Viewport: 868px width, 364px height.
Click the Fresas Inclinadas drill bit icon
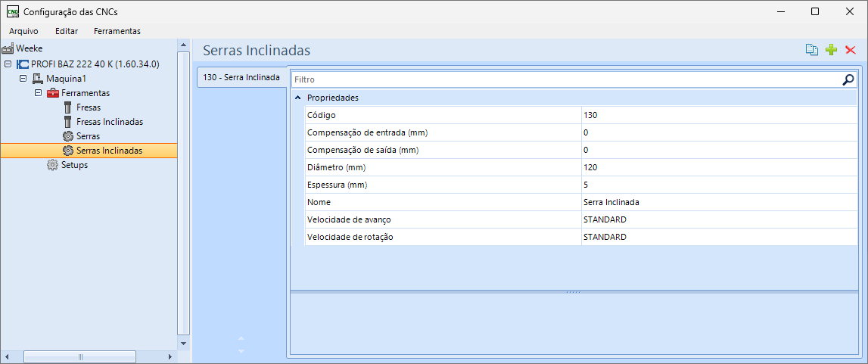(x=68, y=122)
